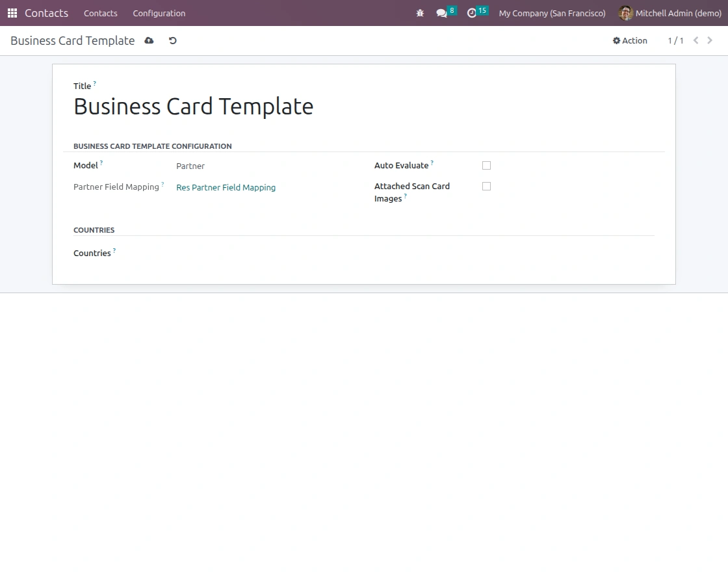Click the debug bug icon
The height and width of the screenshot is (572, 728).
[420, 13]
